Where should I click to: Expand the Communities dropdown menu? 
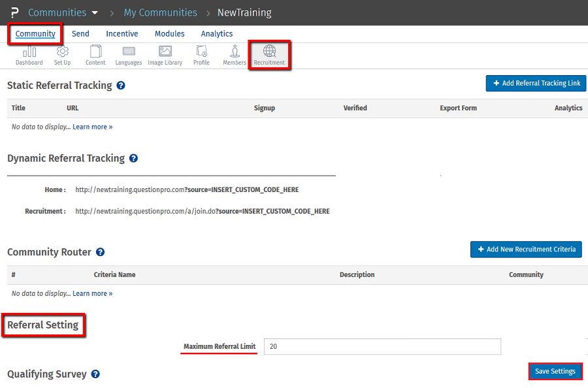(63, 12)
